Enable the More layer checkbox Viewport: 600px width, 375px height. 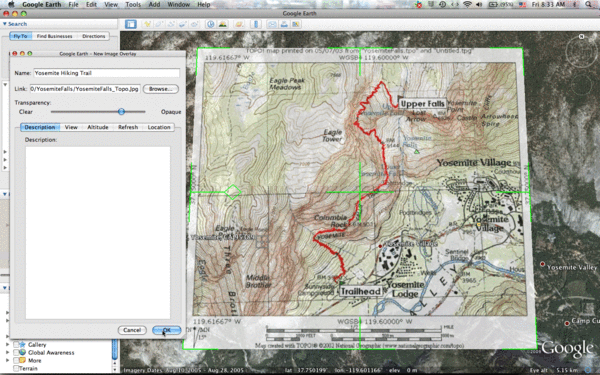[x=16, y=360]
